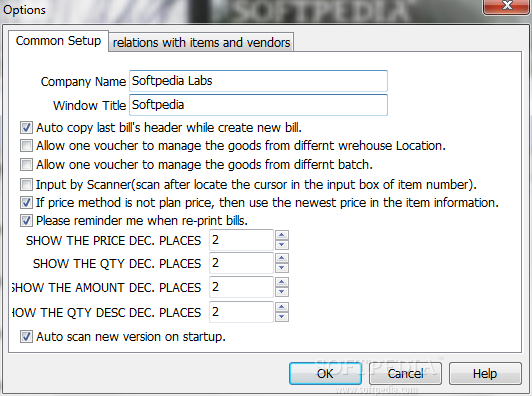
Task: Open Help for the Options dialog
Action: click(x=485, y=374)
